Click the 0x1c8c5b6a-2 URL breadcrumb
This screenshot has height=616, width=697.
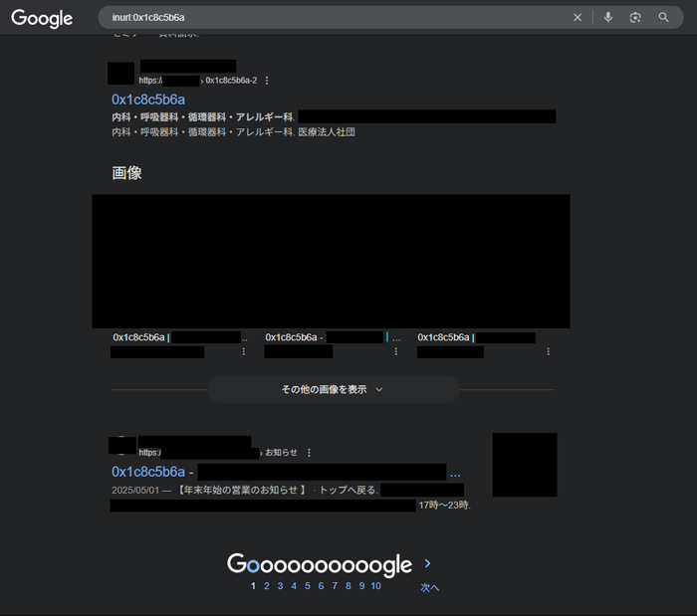231,81
